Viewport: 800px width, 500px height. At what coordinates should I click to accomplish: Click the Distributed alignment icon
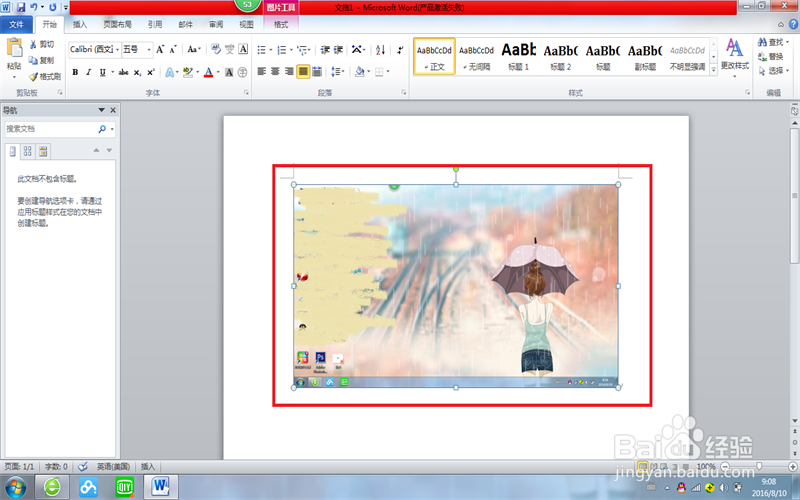317,72
